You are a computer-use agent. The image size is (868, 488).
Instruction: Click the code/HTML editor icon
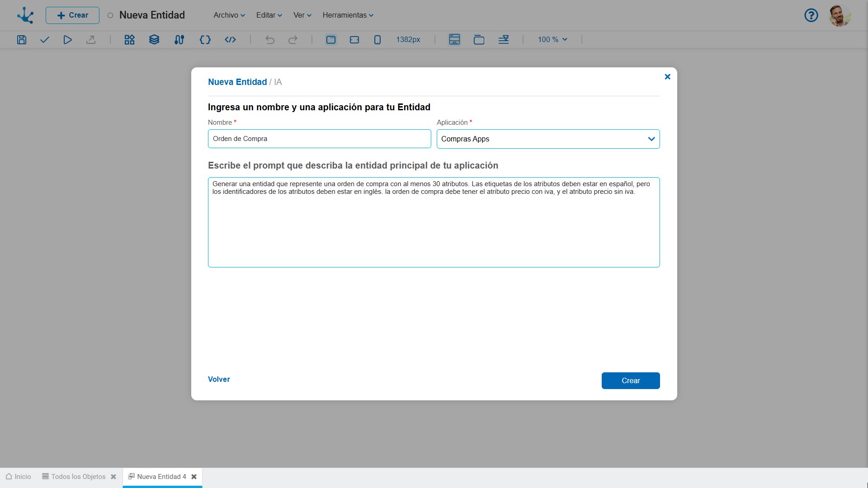[x=230, y=39]
